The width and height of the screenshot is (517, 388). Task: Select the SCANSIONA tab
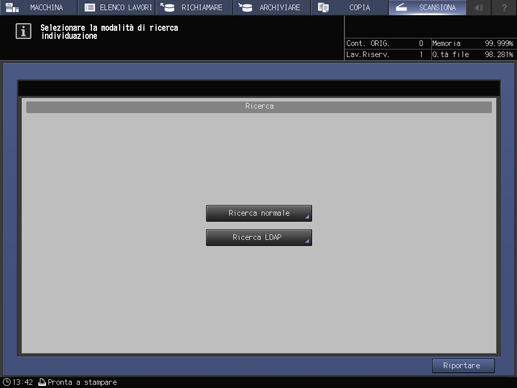427,7
